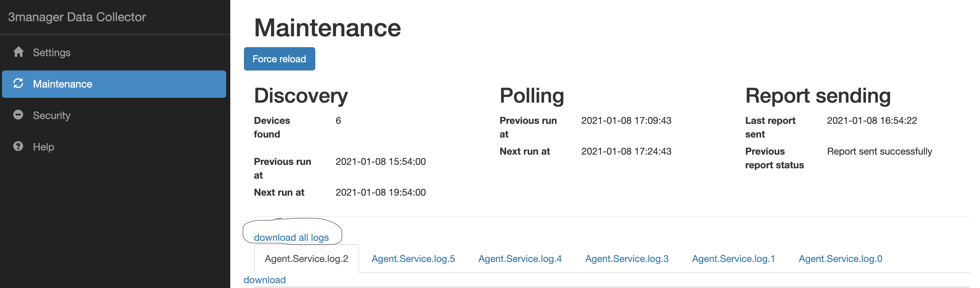Image resolution: width=980 pixels, height=288 pixels.
Task: Click the Force reload button
Action: click(280, 59)
